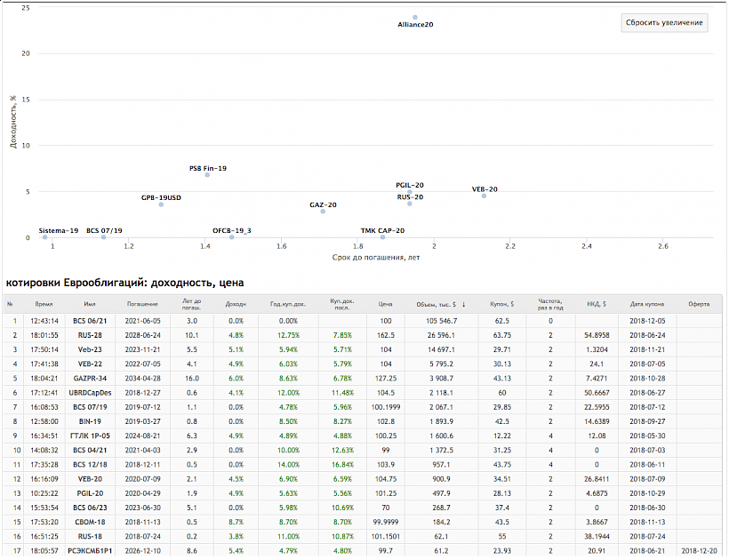This screenshot has width=729, height=560.
Task: Pick the GAZ-20 point in the chart
Action: click(323, 212)
